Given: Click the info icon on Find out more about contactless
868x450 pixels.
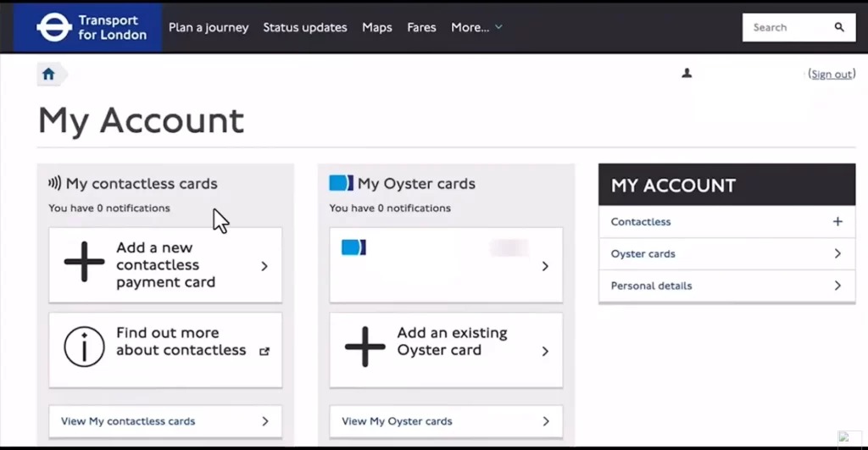Looking at the screenshot, I should (x=84, y=347).
